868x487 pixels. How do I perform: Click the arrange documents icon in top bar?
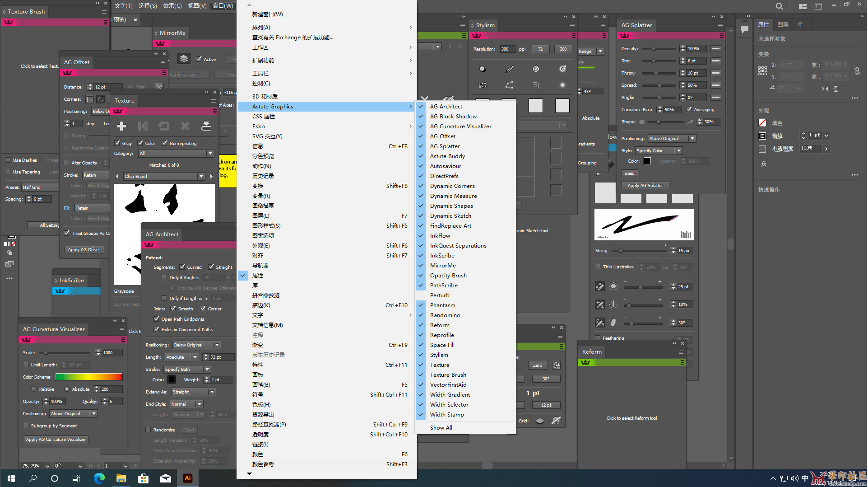tap(803, 6)
